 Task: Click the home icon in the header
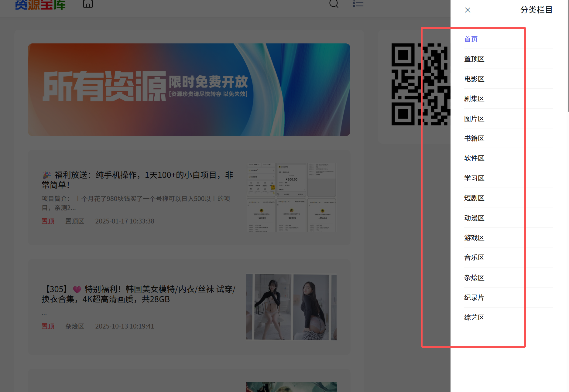point(88,4)
